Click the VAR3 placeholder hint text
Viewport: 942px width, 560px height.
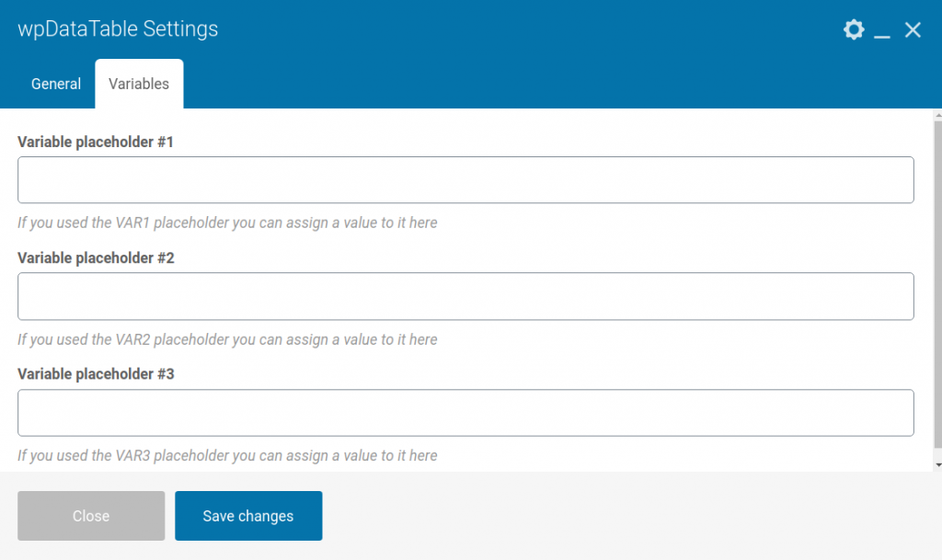click(227, 455)
